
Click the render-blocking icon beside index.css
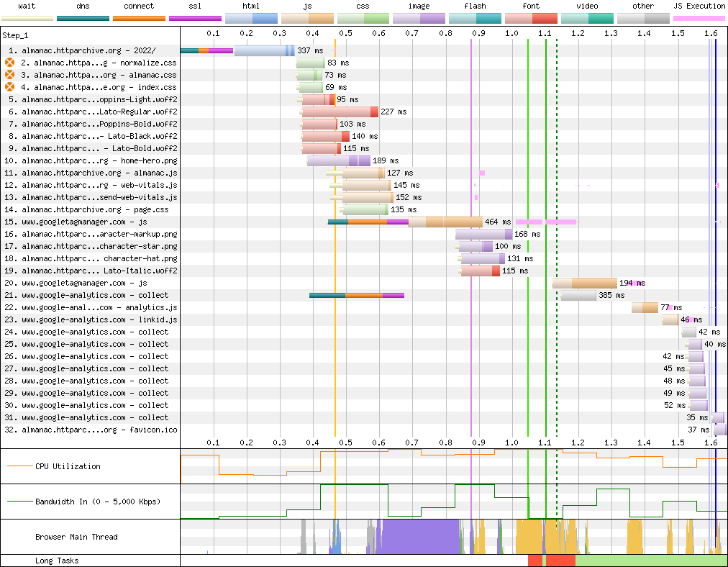point(10,87)
